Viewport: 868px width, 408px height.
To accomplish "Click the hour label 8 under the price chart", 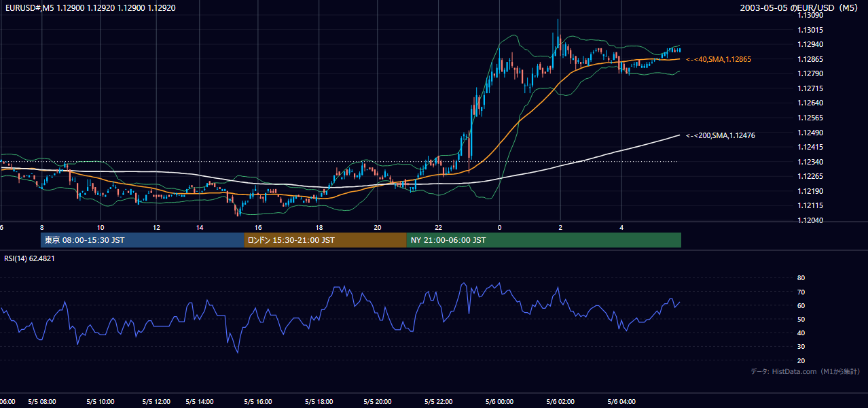I will point(42,227).
